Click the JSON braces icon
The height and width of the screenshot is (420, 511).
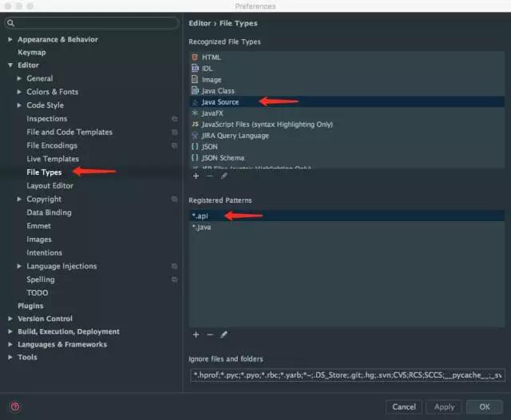pyautogui.click(x=195, y=147)
